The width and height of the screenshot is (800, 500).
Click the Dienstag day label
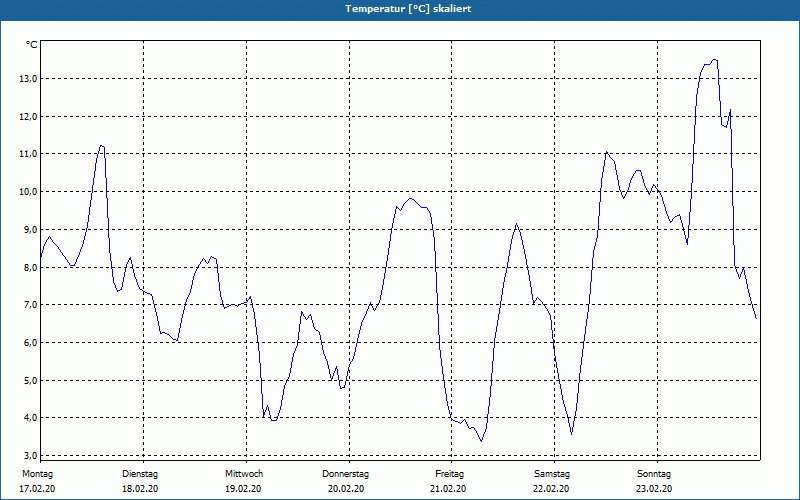pos(140,474)
